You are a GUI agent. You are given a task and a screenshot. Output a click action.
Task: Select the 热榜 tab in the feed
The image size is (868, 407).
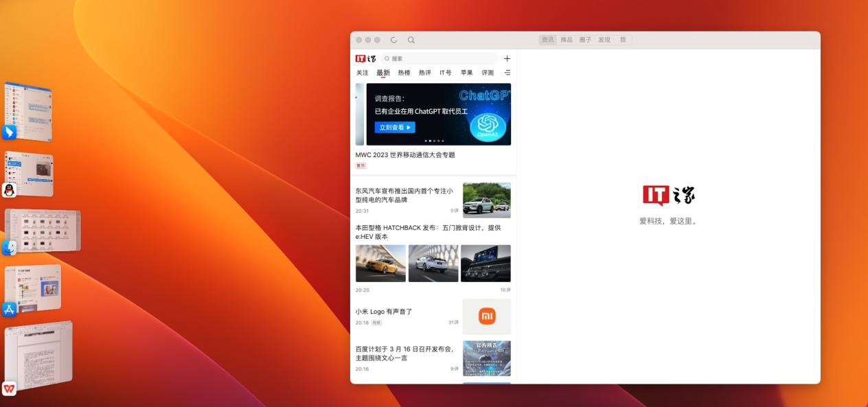tap(402, 72)
